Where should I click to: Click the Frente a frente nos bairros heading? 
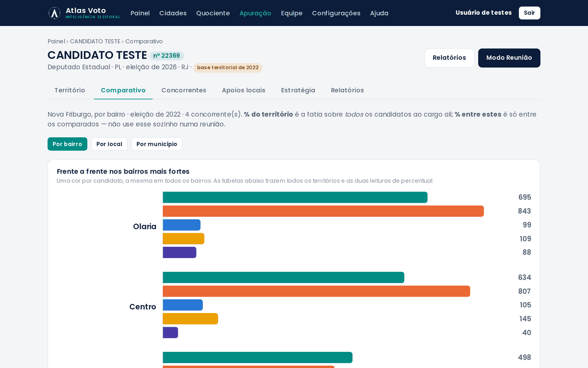coord(123,171)
